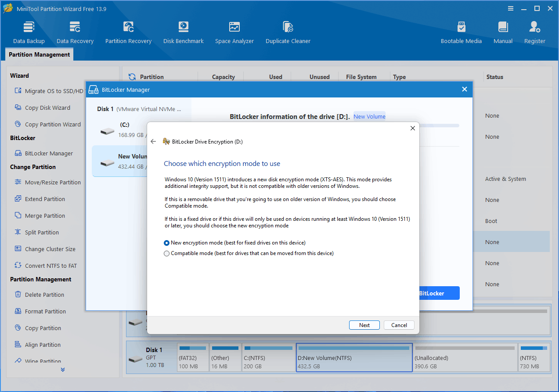Select Migrate OS to SSD/HD wizard

click(49, 91)
